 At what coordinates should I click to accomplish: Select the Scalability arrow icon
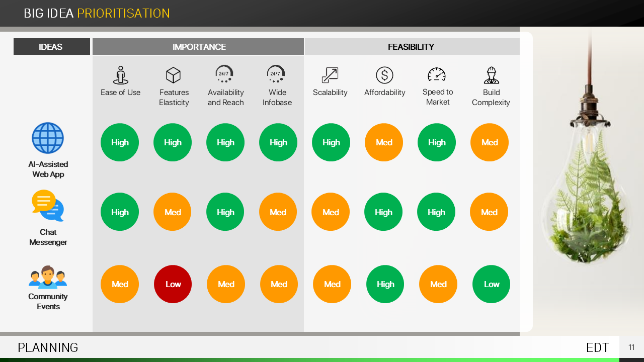click(x=330, y=75)
